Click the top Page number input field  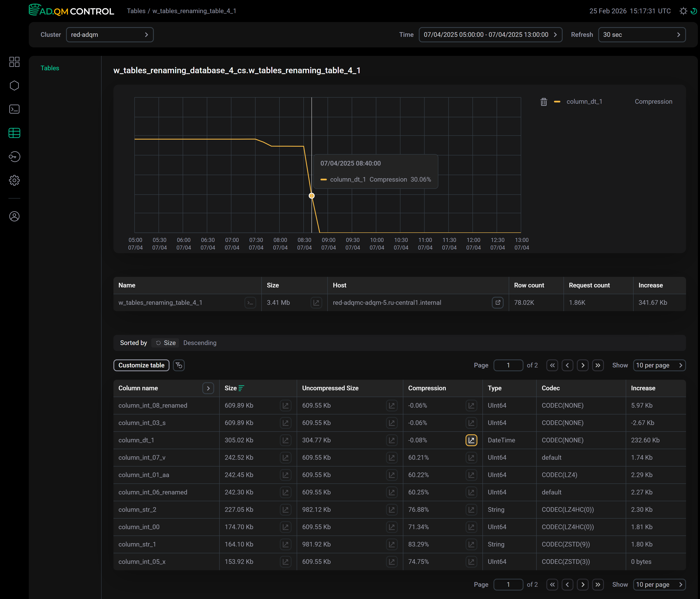[x=508, y=365]
